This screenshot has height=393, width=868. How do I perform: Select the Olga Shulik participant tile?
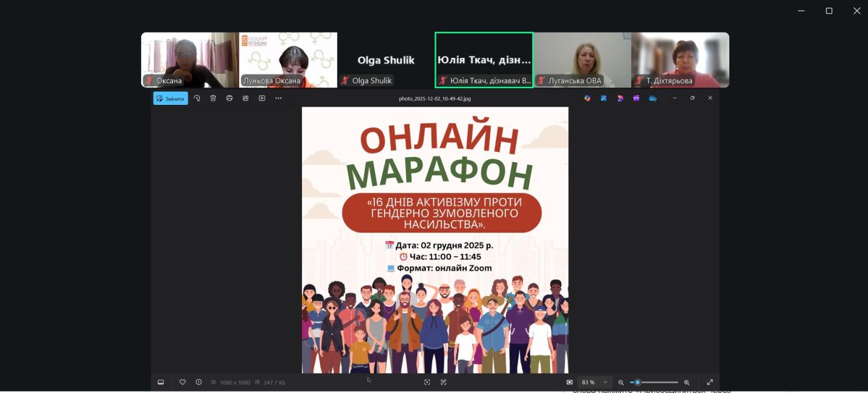(x=386, y=60)
